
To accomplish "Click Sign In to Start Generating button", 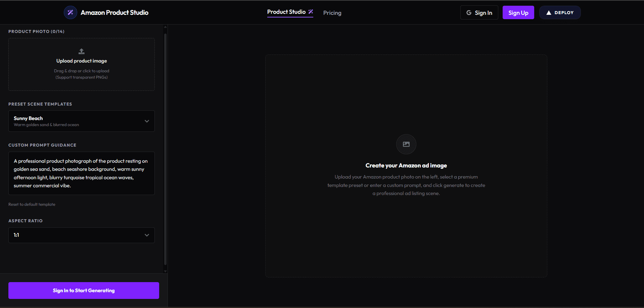I will (84, 291).
